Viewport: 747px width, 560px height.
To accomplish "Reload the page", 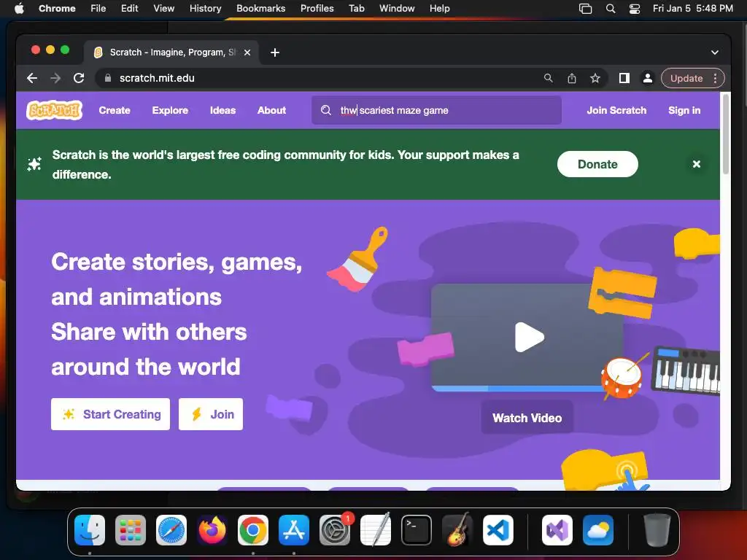I will [x=79, y=78].
